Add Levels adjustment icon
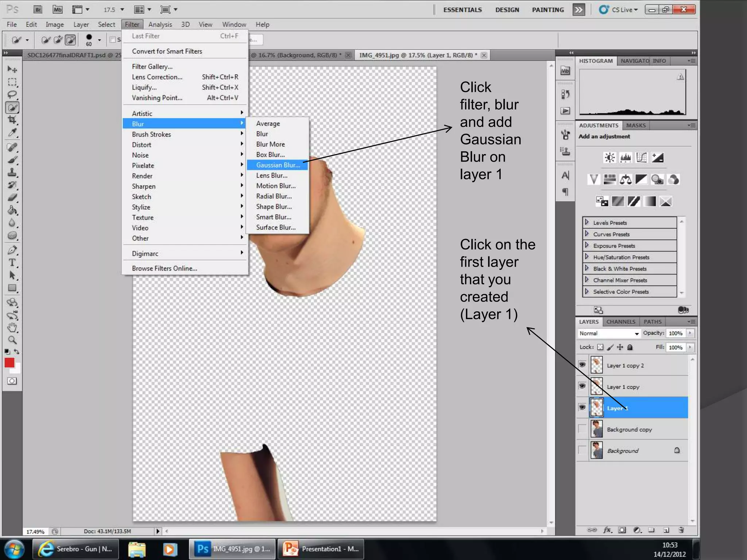The height and width of the screenshot is (560, 747). click(x=626, y=157)
